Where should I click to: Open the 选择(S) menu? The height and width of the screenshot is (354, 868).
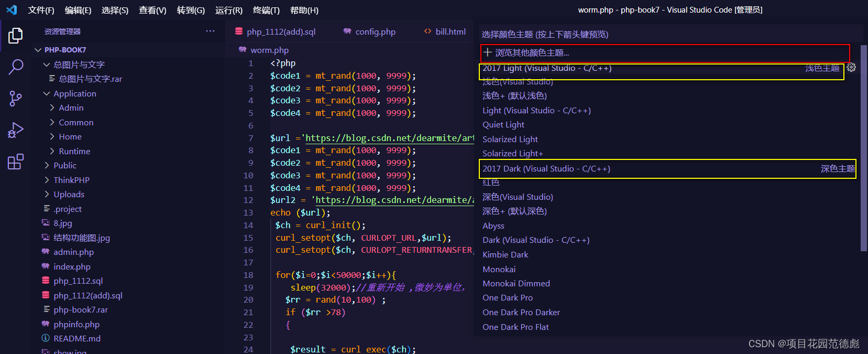[115, 10]
